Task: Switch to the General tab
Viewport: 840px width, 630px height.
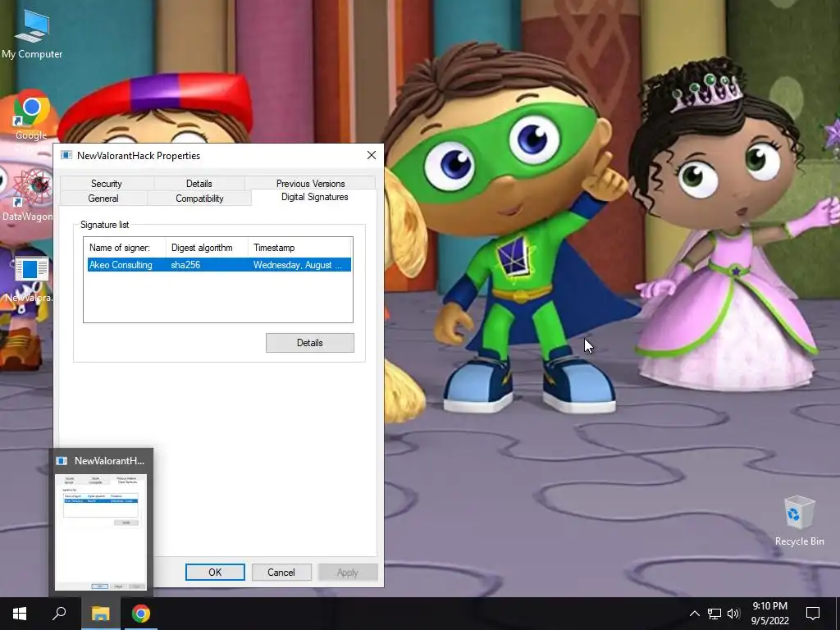Action: [x=103, y=199]
